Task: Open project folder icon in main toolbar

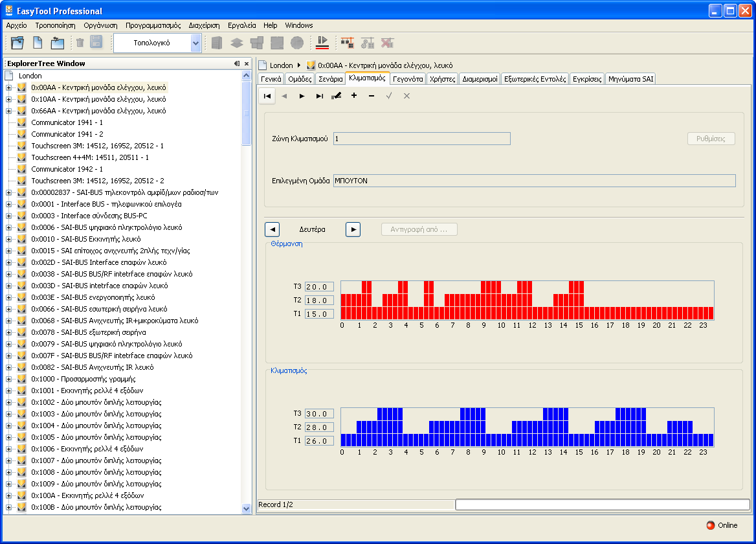Action: tap(17, 43)
